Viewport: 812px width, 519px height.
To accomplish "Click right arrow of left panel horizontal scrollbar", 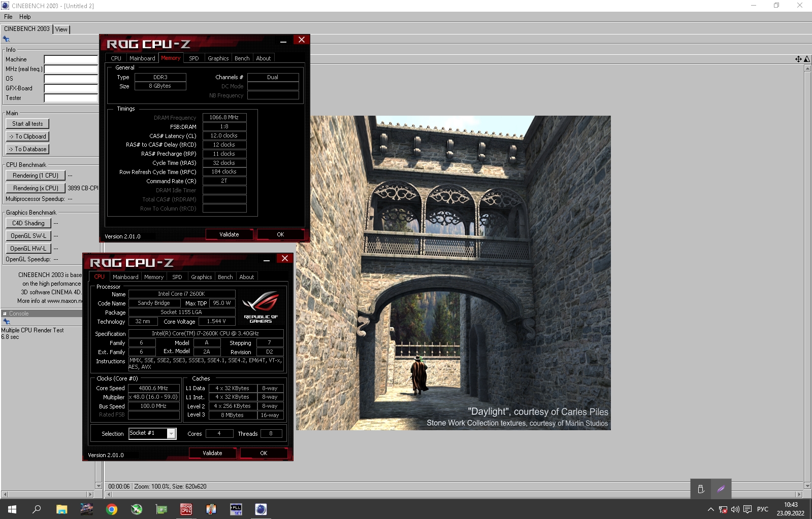I will click(90, 494).
